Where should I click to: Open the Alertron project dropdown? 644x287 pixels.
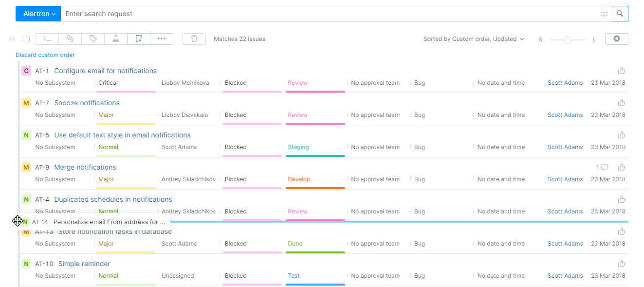(x=38, y=14)
